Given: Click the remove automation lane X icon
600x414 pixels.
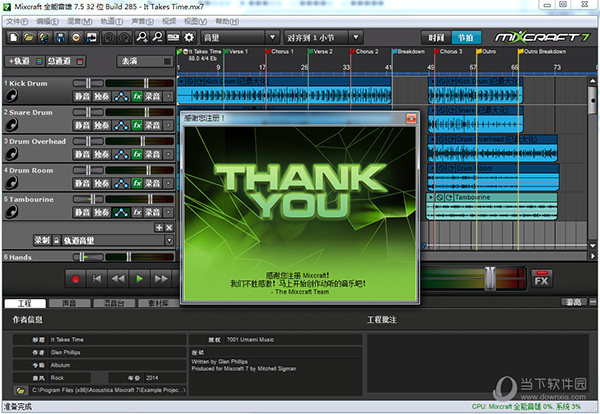Looking at the screenshot, I should [x=169, y=228].
